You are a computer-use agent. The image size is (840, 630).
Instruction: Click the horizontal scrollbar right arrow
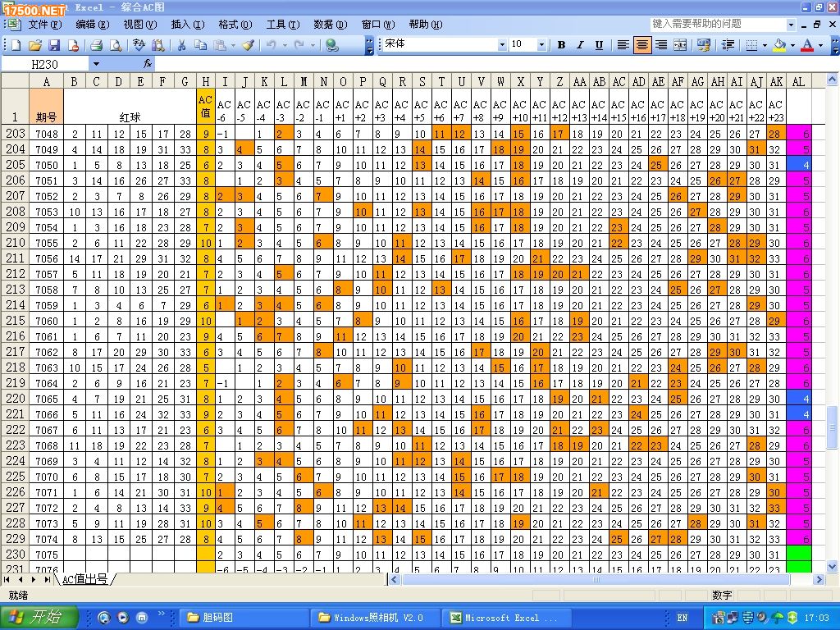[818, 579]
